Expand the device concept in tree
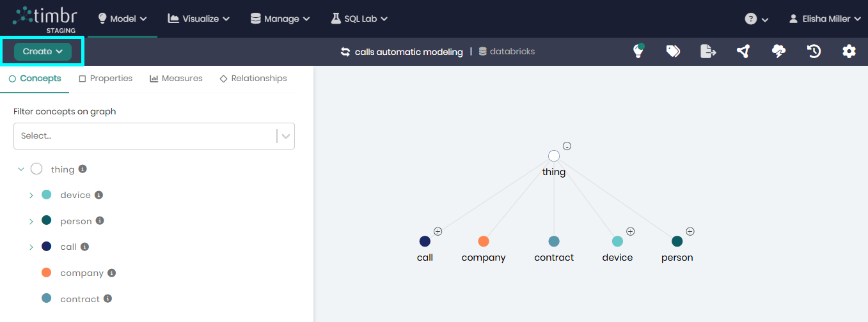The image size is (868, 322). (31, 195)
